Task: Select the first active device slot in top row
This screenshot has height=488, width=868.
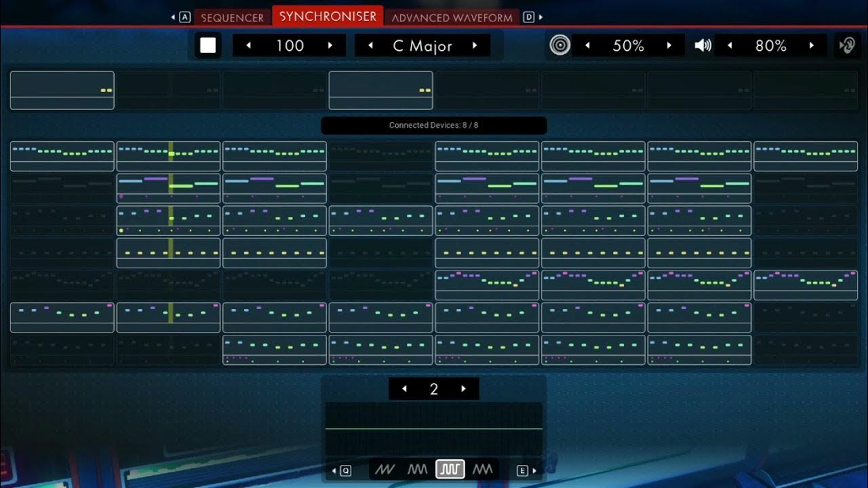Action: 62,90
